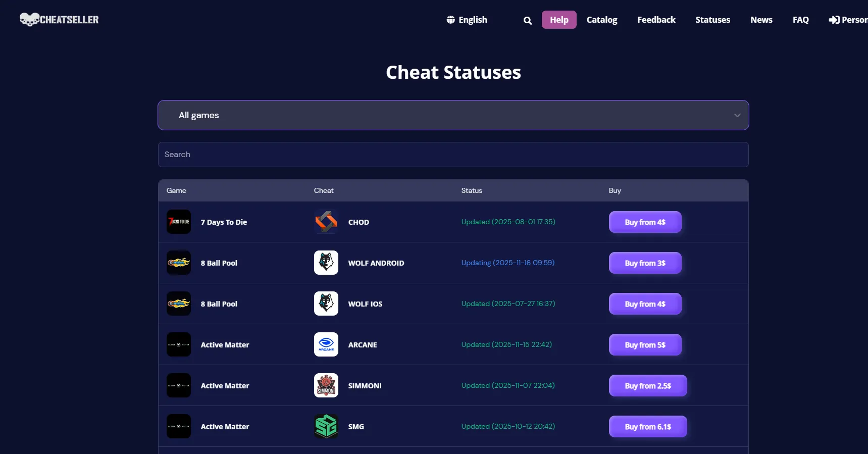Click 8 Ball Pool name in WOLF IOS row
The height and width of the screenshot is (454, 868).
(219, 304)
